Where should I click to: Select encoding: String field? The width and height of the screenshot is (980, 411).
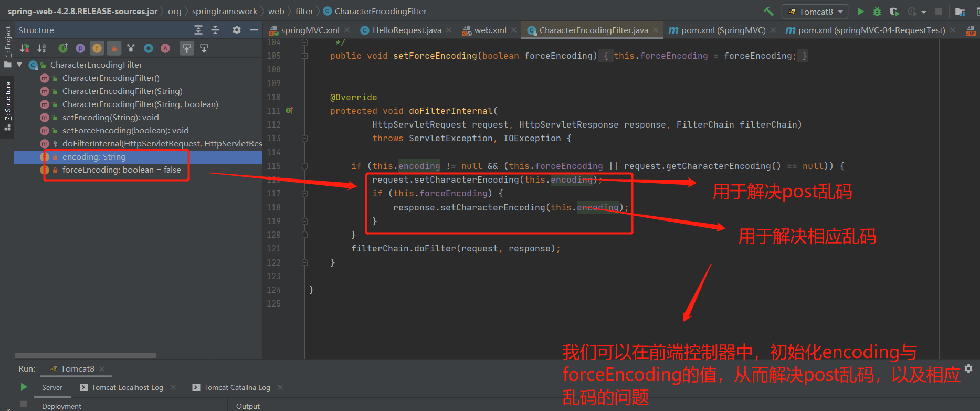point(94,156)
